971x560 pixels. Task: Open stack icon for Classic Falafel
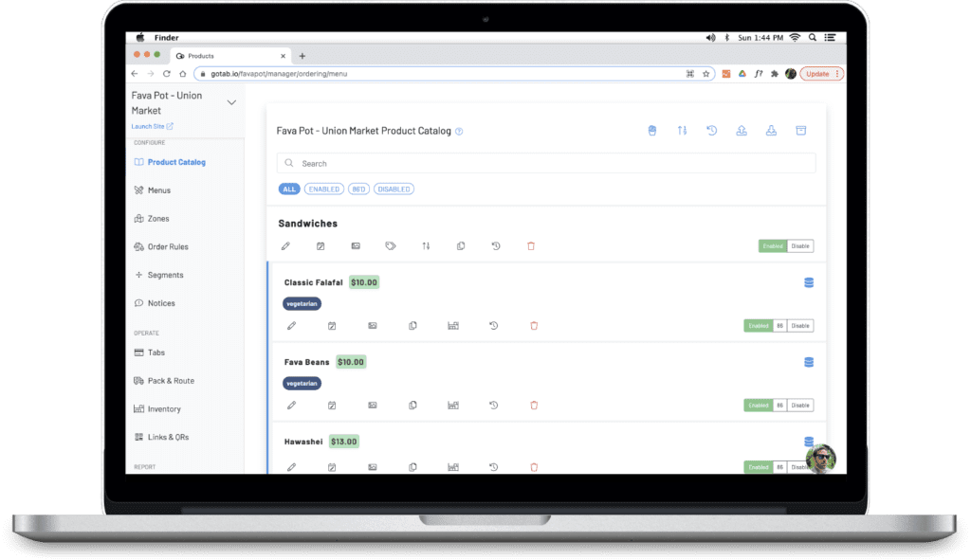point(809,282)
